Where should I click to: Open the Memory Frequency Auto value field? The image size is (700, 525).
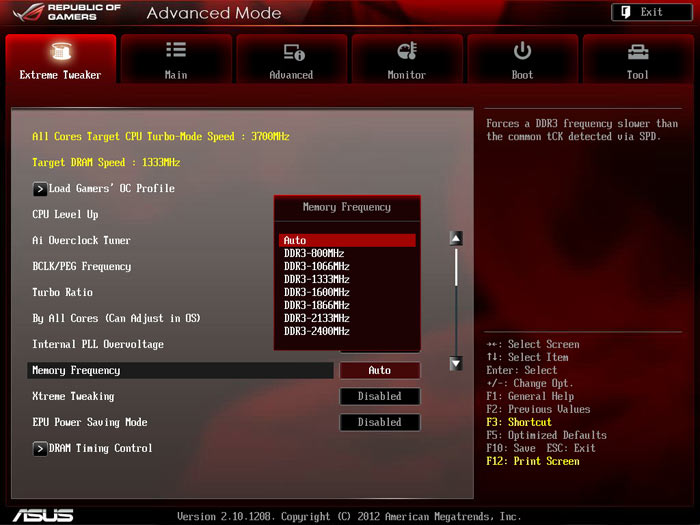tap(380, 371)
